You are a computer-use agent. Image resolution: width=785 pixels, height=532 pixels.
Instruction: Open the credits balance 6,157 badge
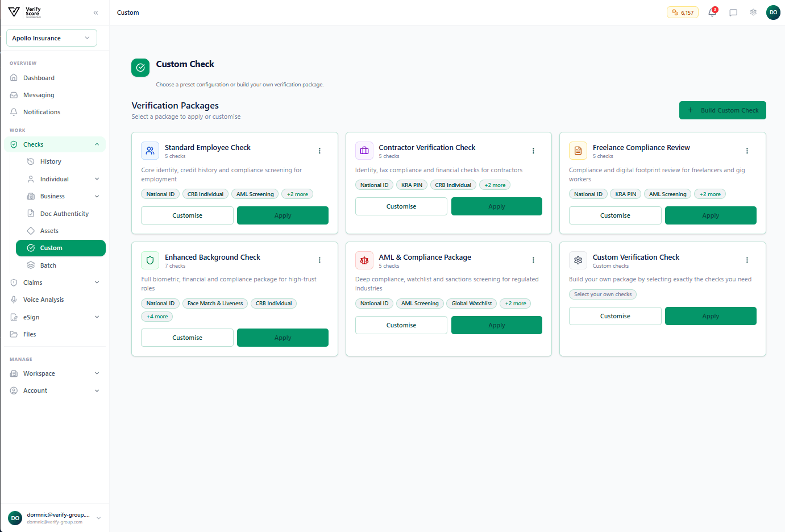click(683, 13)
